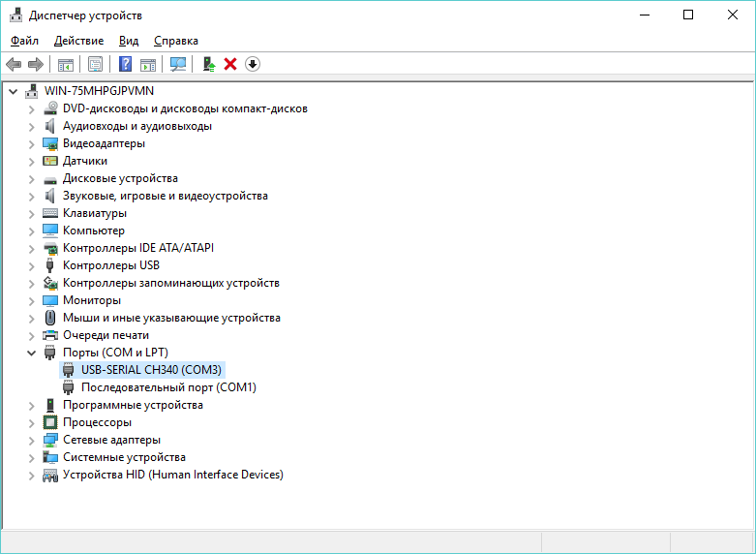This screenshot has height=554, width=756.
Task: Expand the Сетевые адаптеры chevron
Action: (31, 440)
